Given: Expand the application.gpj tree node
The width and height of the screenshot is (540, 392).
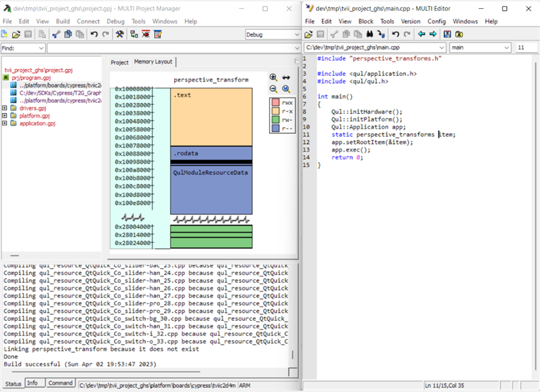Looking at the screenshot, I should [x=5, y=124].
